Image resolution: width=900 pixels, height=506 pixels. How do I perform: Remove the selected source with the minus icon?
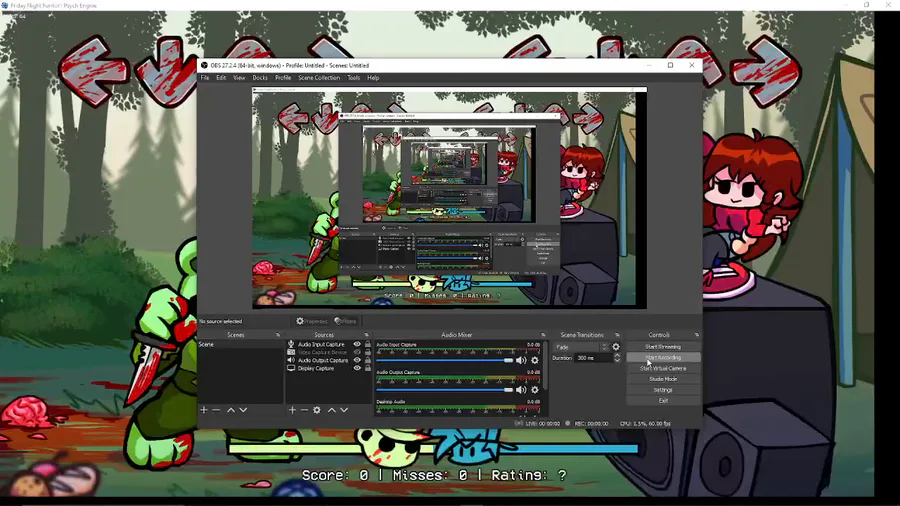click(305, 410)
